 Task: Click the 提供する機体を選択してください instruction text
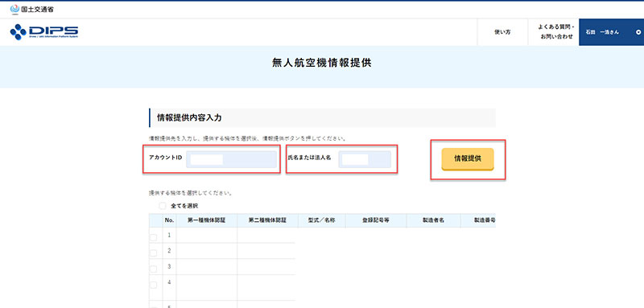pyautogui.click(x=190, y=193)
